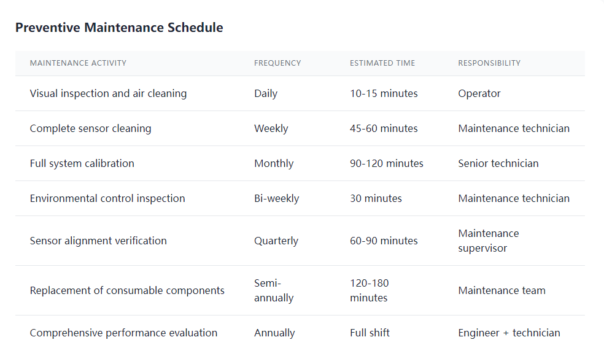This screenshot has height=364, width=604.
Task: Click the Visual inspection and air cleaning cell
Action: (x=108, y=93)
